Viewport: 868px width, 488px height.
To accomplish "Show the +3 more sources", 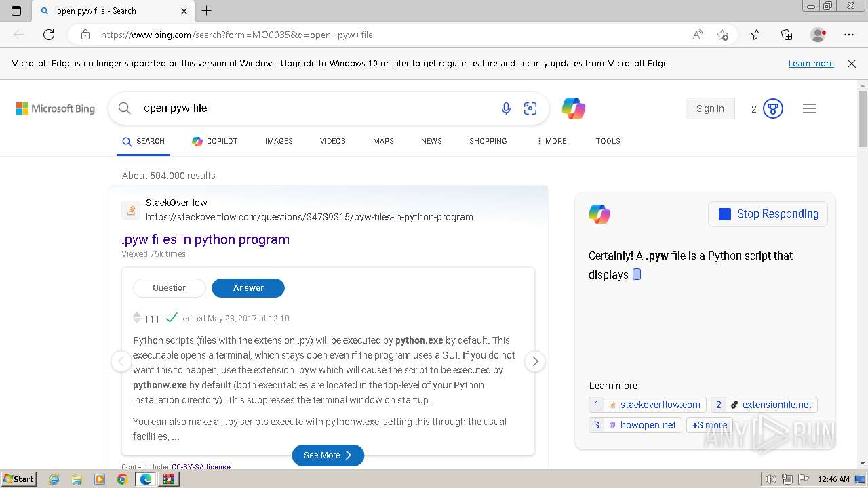I will pyautogui.click(x=709, y=425).
